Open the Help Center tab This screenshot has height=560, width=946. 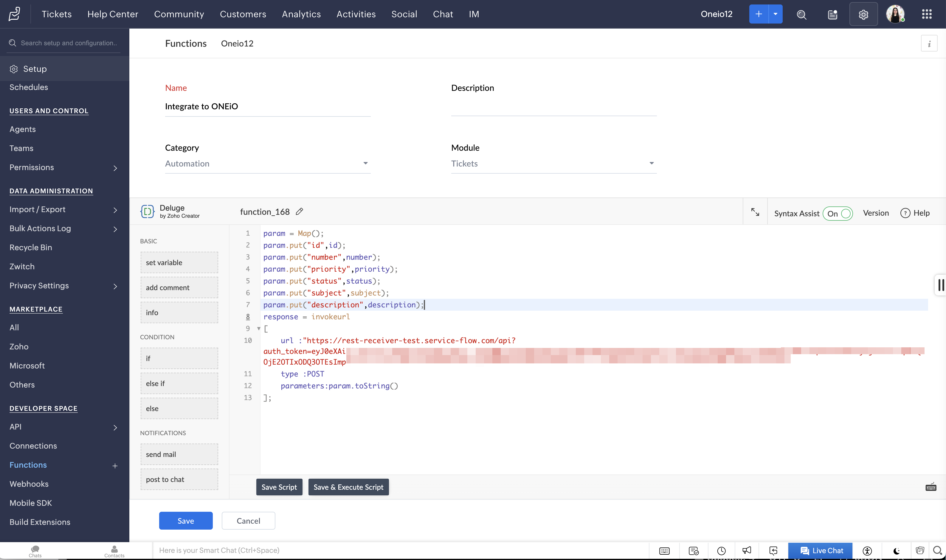point(113,14)
